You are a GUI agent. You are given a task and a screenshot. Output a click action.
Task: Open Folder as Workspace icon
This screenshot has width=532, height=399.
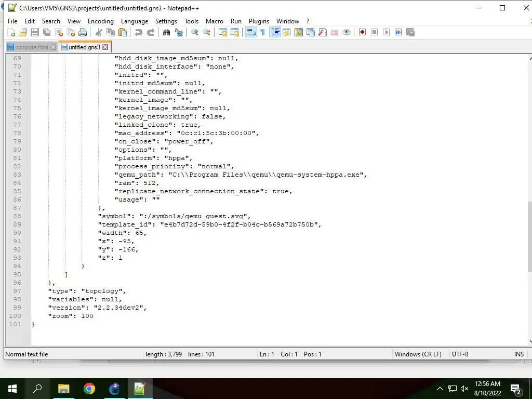(x=335, y=32)
